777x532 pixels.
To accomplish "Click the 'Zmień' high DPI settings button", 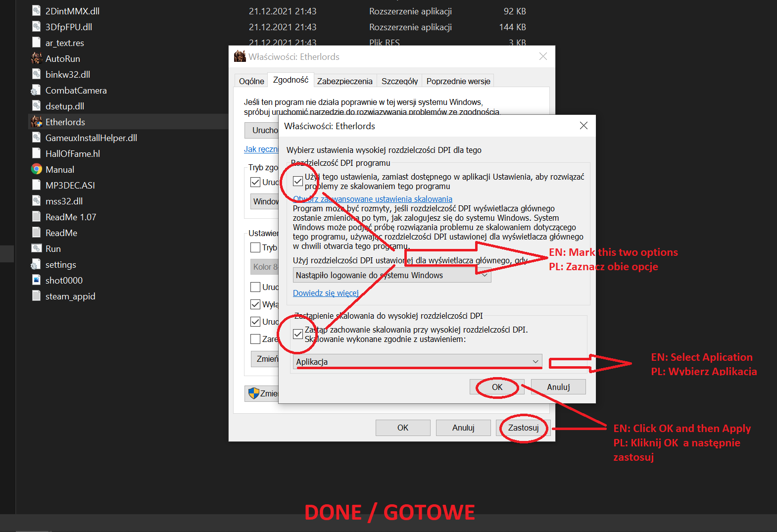I will click(x=265, y=359).
